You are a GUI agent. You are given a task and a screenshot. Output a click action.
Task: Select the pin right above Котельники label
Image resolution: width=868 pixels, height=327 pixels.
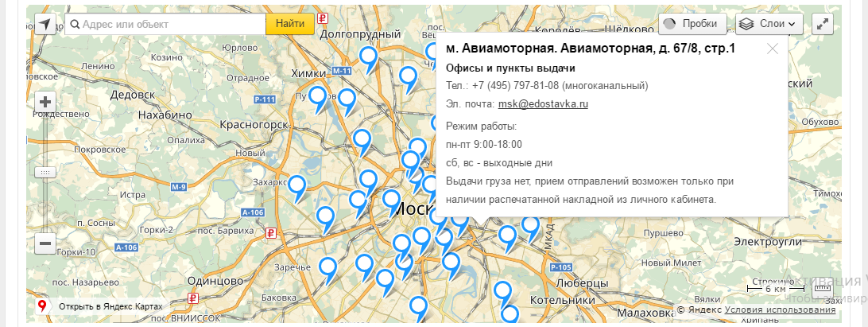[502, 293]
